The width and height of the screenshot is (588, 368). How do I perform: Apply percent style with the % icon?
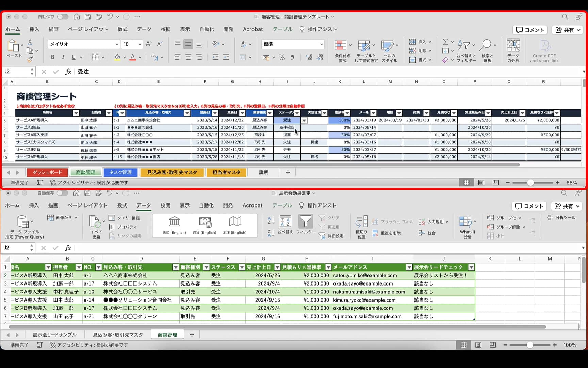(281, 57)
